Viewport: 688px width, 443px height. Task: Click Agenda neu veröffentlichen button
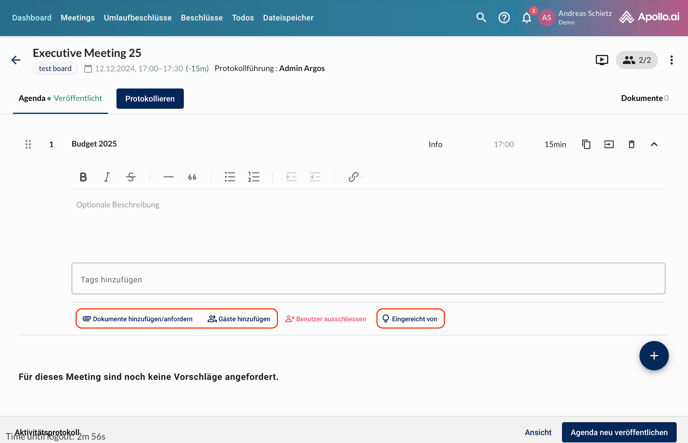pyautogui.click(x=619, y=432)
